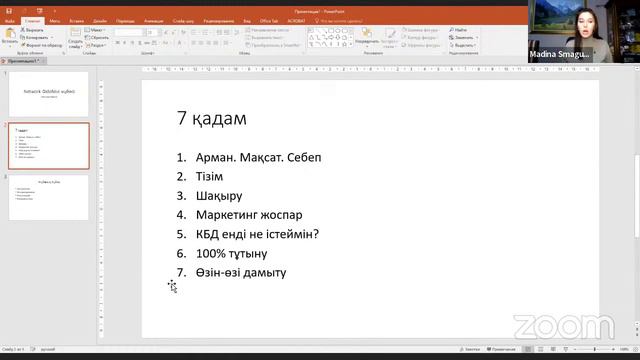This screenshot has height=360, width=640.
Task: Toggle bulleted list in paragraph group
Action: 194,33
